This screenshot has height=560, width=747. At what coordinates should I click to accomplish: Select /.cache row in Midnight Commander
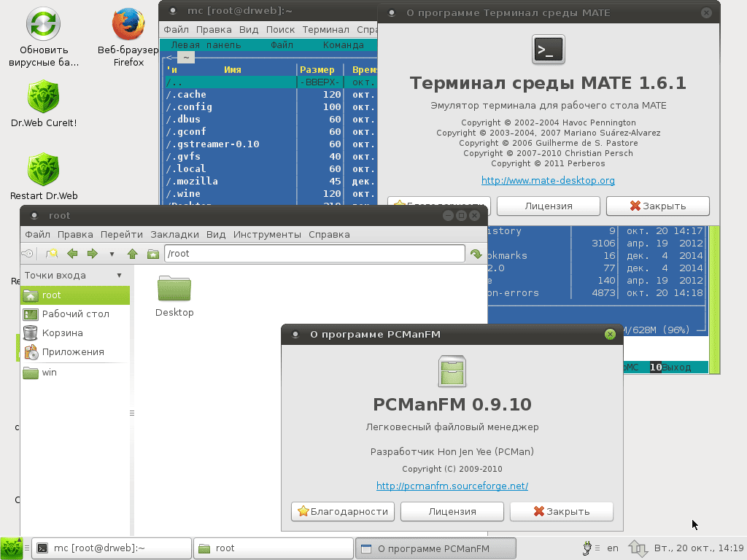[271, 94]
